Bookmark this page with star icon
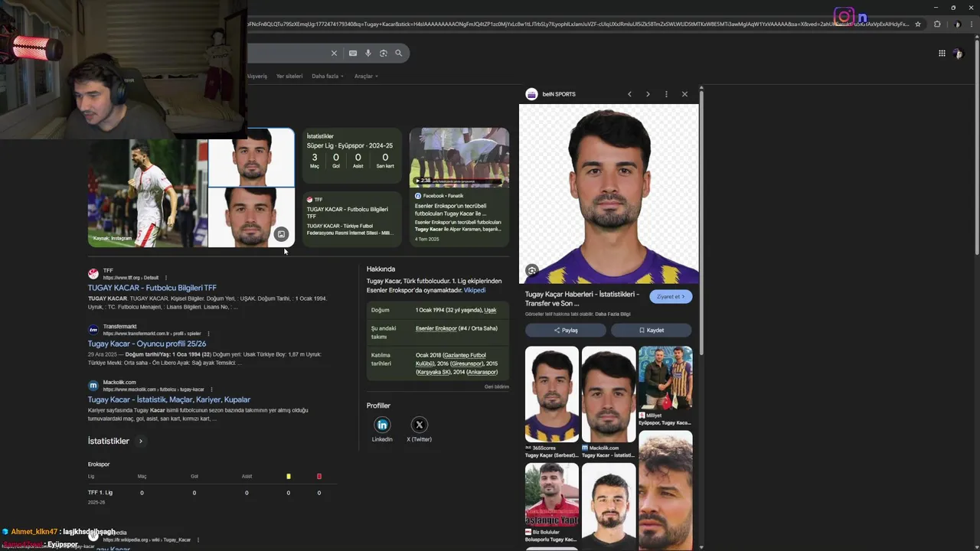980x551 pixels. click(x=918, y=24)
